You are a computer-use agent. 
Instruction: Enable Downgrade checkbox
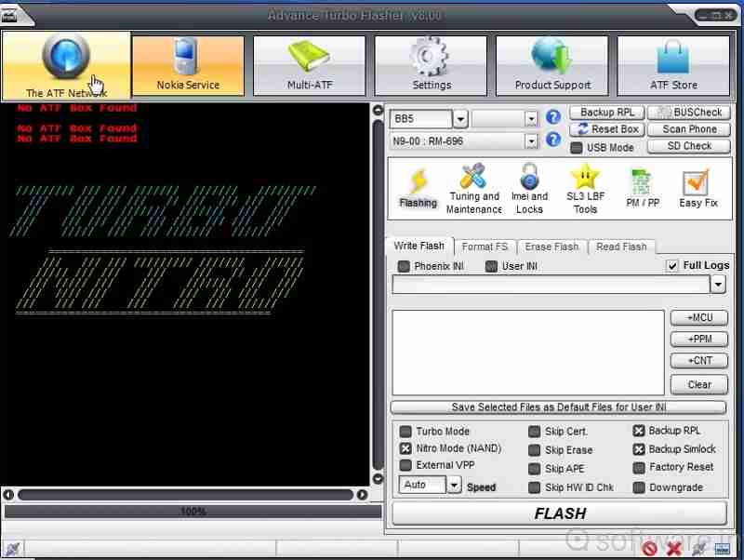pos(639,487)
